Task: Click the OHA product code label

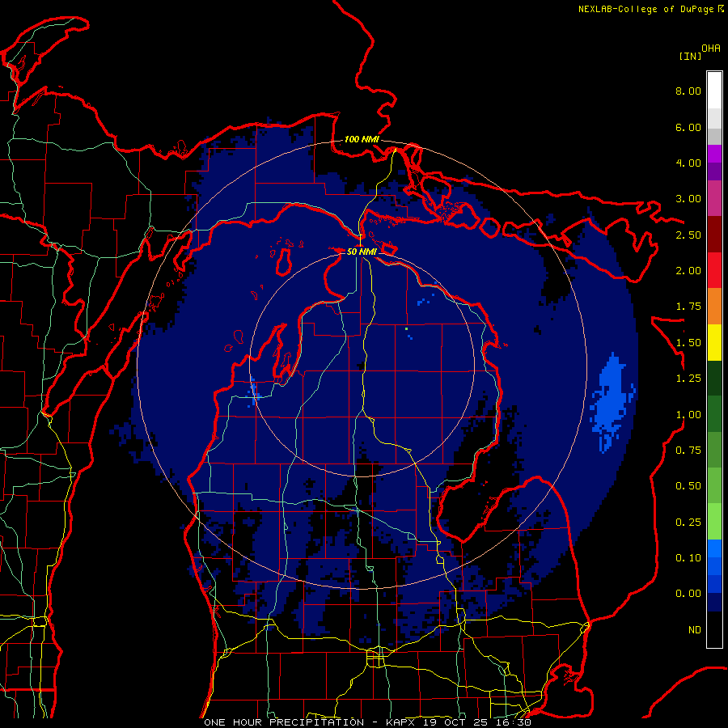Action: click(x=711, y=49)
